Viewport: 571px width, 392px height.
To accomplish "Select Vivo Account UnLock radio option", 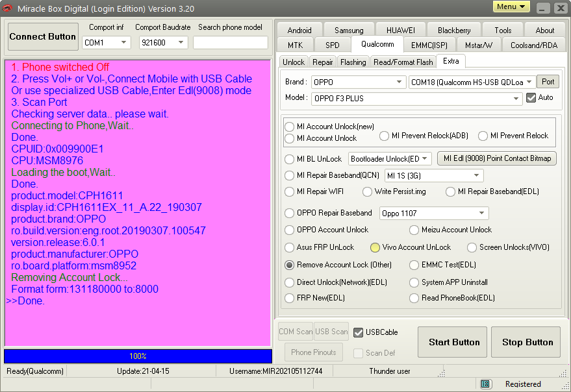I will (x=375, y=247).
